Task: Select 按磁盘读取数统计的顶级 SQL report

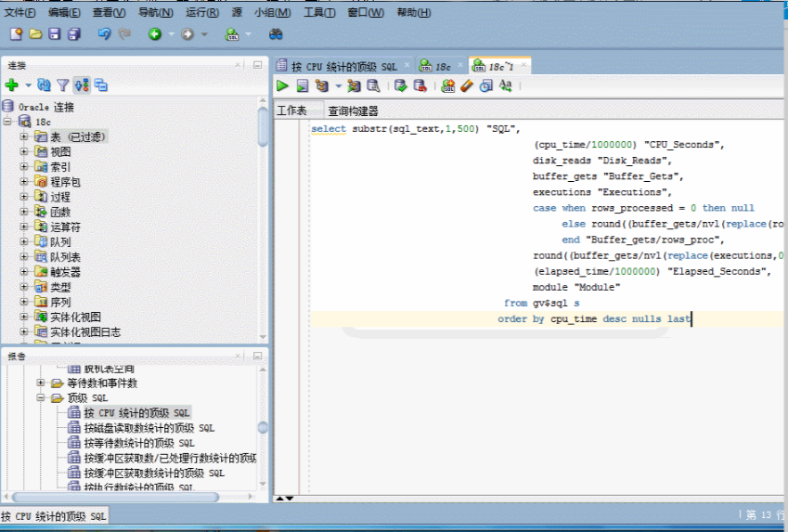Action: click(x=149, y=428)
